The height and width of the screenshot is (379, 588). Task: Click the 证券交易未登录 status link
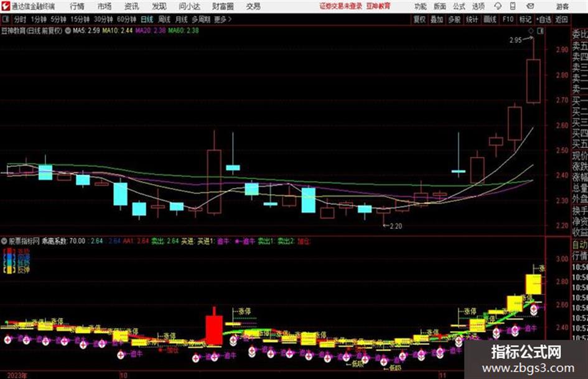[x=341, y=6]
